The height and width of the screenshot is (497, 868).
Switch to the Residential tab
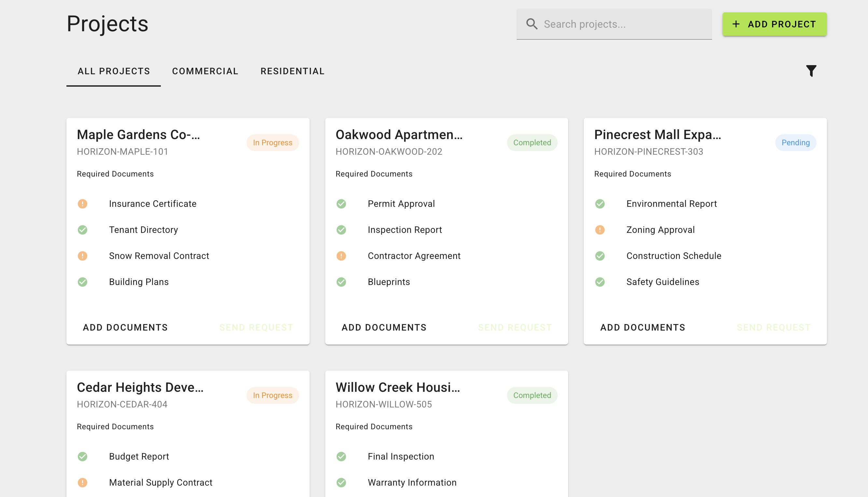point(292,71)
